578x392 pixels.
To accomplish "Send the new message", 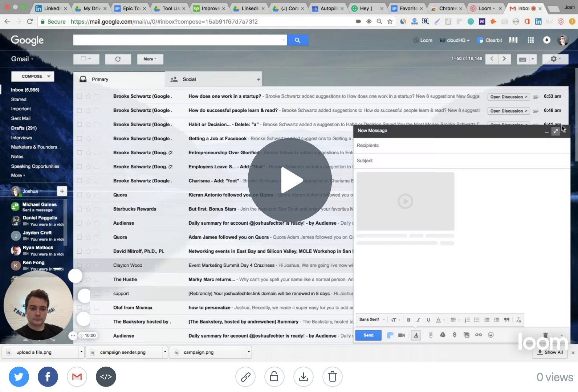I will [368, 335].
